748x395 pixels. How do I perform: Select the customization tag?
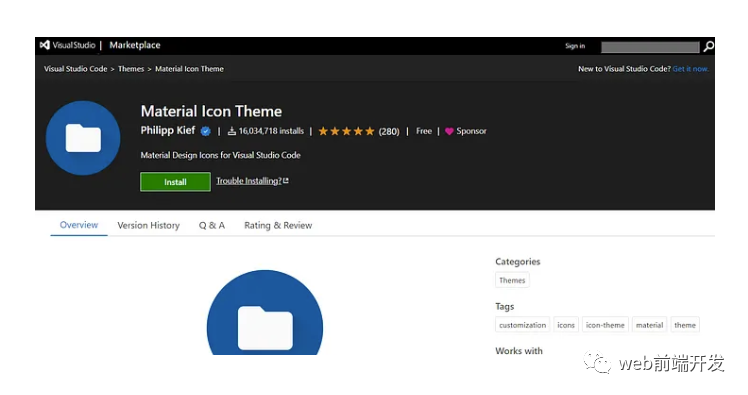(x=522, y=325)
